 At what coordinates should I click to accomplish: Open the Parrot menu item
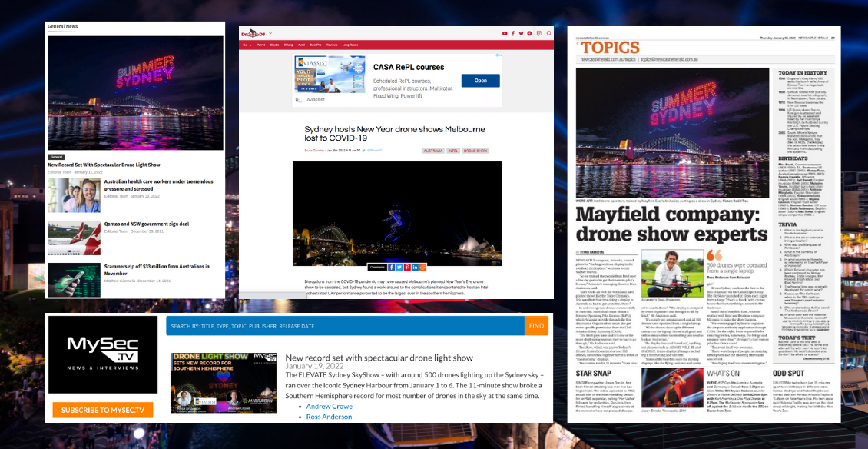click(261, 45)
